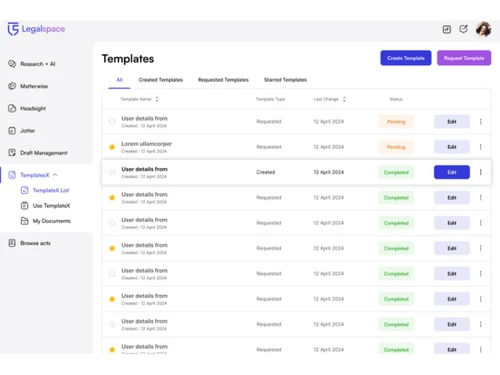Collapse the TemplatesX menu chevron

click(x=55, y=175)
